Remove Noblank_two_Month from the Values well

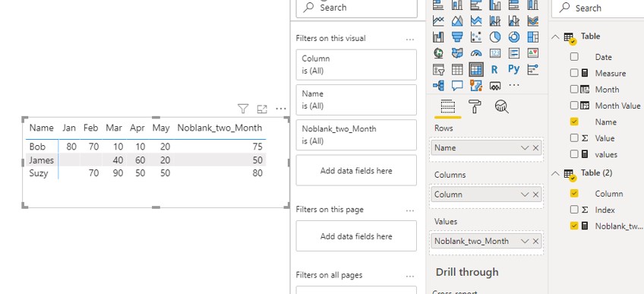click(535, 241)
